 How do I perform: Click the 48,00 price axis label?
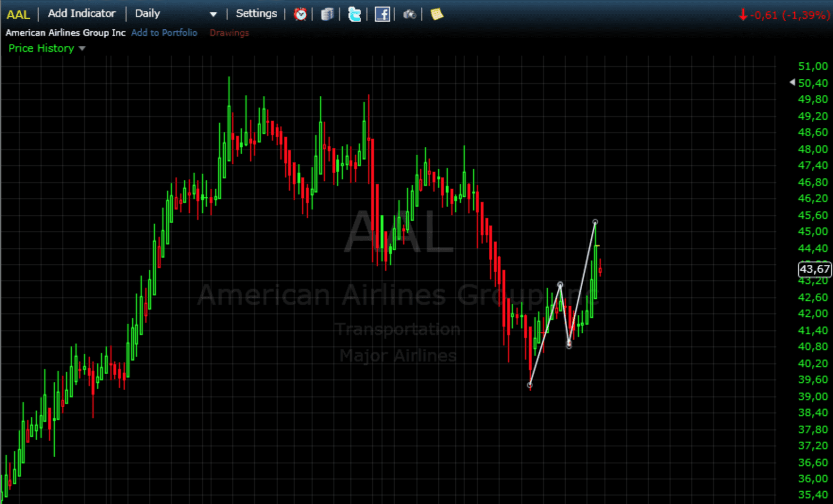[x=813, y=149]
